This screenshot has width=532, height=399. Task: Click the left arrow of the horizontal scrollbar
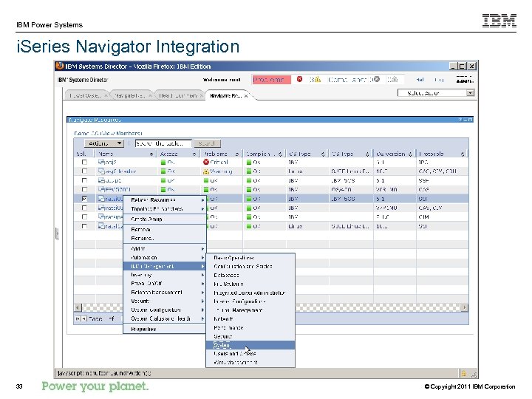tap(78, 307)
